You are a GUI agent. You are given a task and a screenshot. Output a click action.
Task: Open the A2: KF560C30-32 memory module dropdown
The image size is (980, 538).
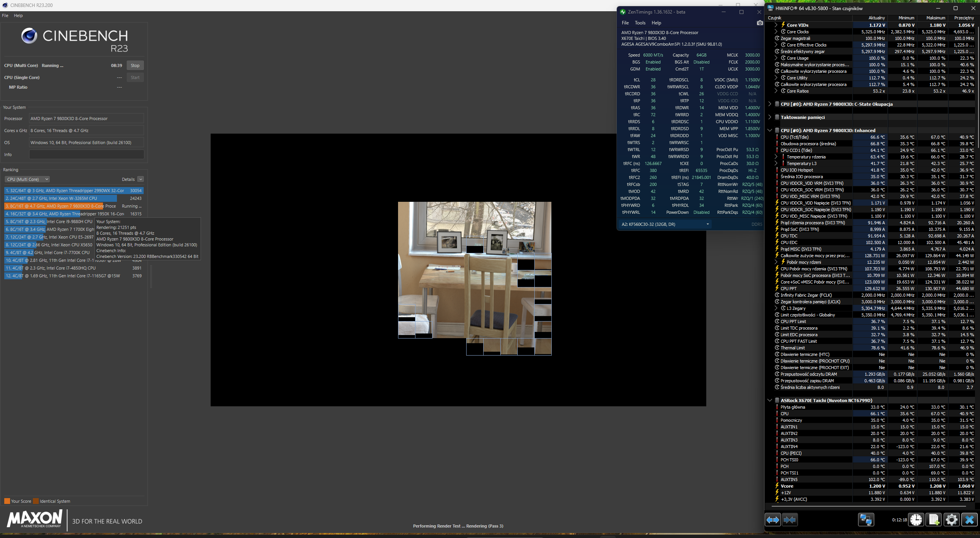665,224
